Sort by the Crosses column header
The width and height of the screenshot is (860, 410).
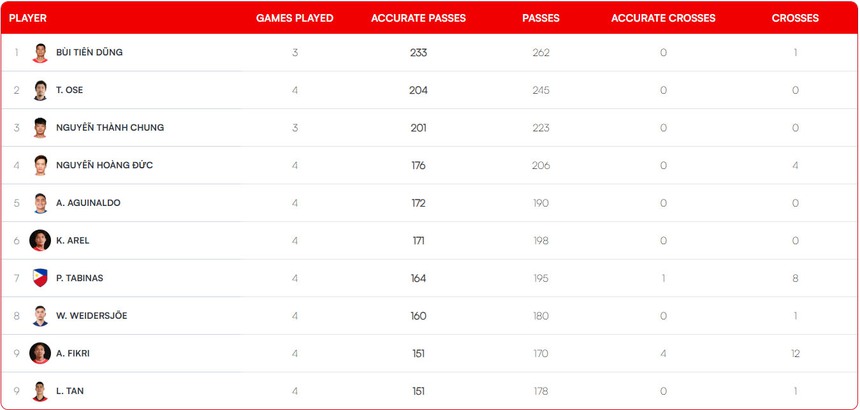(x=795, y=18)
